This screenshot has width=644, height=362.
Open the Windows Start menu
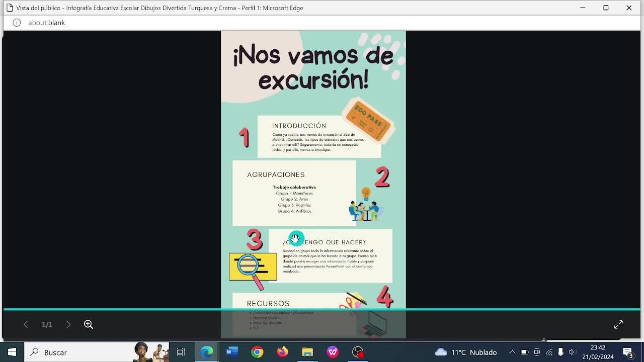coord(12,352)
